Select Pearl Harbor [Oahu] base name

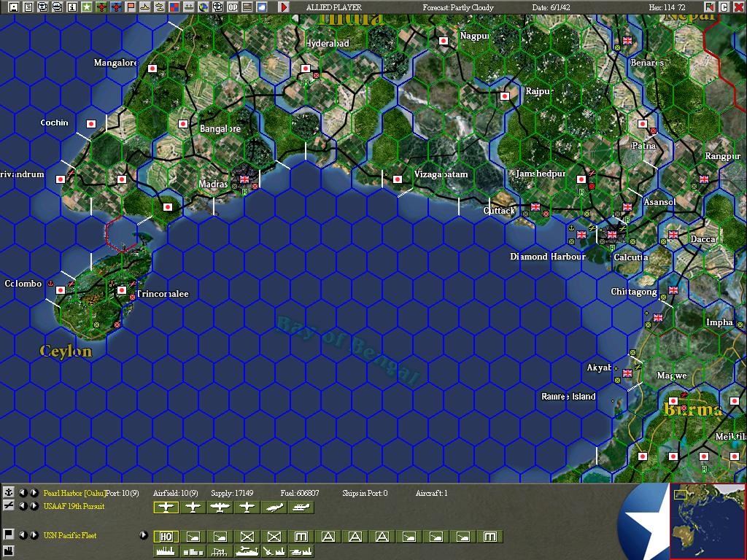[74, 493]
